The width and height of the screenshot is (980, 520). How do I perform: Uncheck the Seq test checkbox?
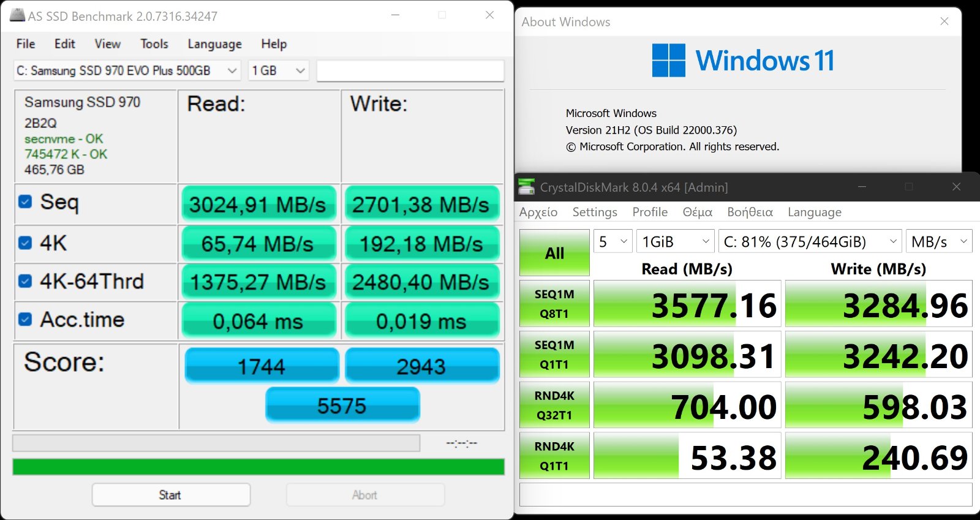coord(25,202)
